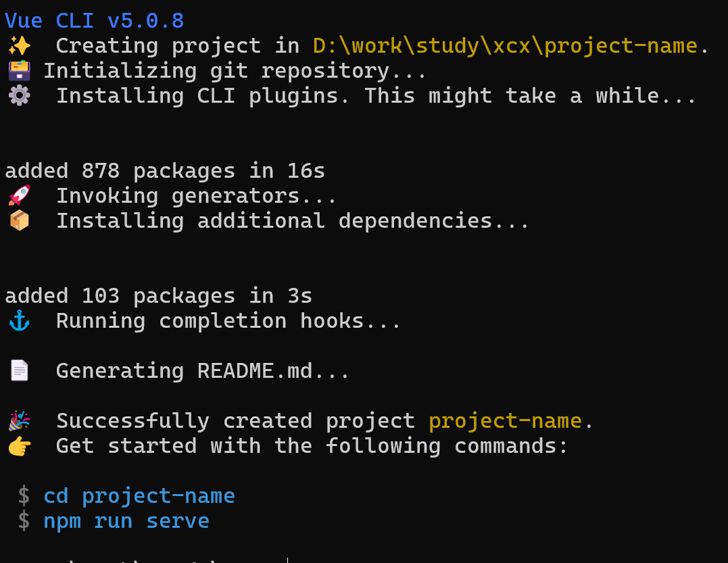The image size is (728, 563).
Task: Click the command 'cd project-name'
Action: tap(139, 496)
